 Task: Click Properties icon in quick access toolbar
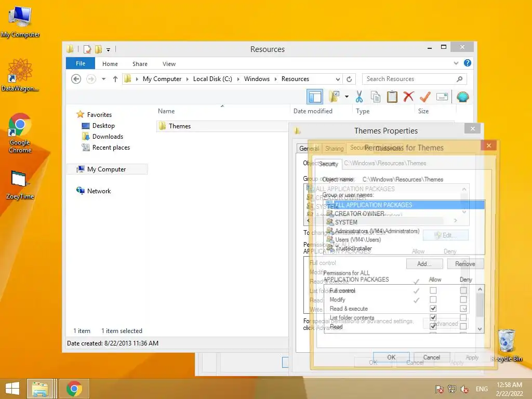[87, 49]
